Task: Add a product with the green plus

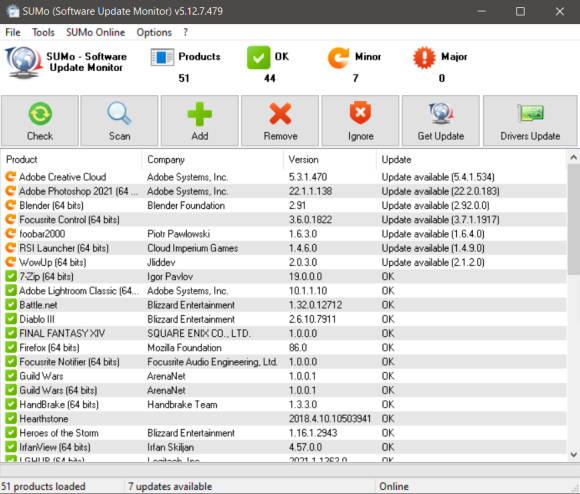Action: click(x=200, y=121)
